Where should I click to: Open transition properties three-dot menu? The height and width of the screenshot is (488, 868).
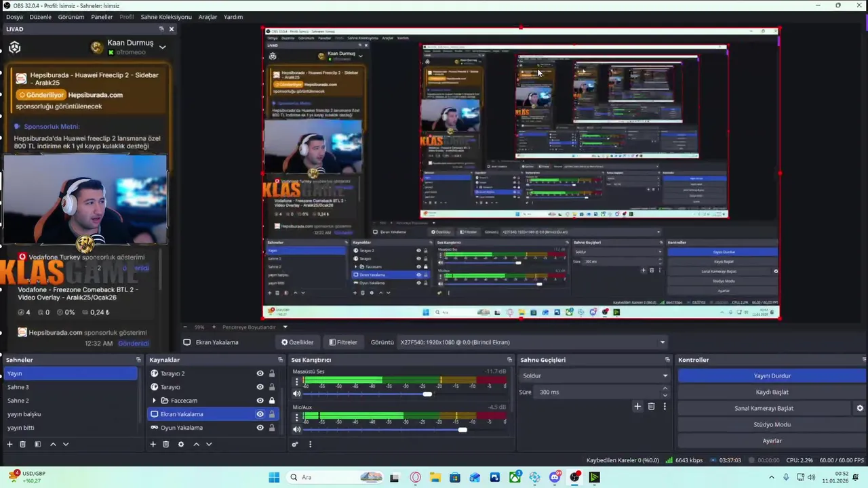coord(665,406)
